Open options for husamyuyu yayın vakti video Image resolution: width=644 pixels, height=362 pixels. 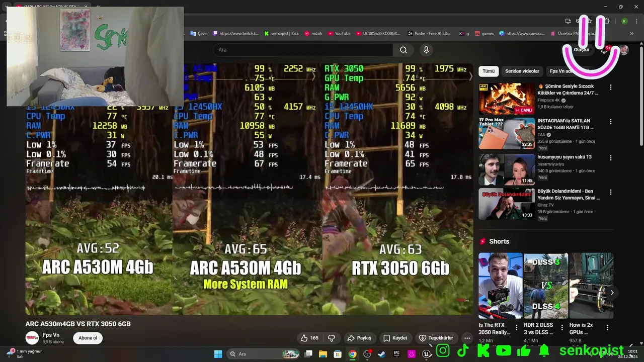(x=611, y=158)
